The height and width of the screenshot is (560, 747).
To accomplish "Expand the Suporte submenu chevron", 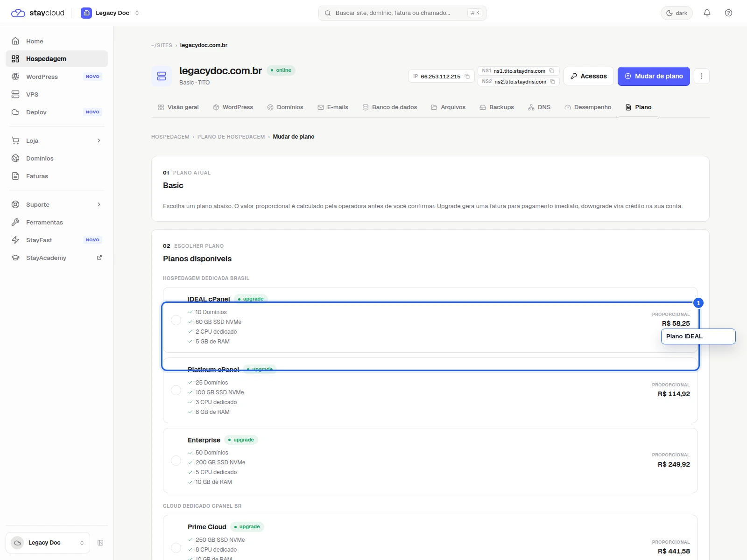I will click(99, 204).
